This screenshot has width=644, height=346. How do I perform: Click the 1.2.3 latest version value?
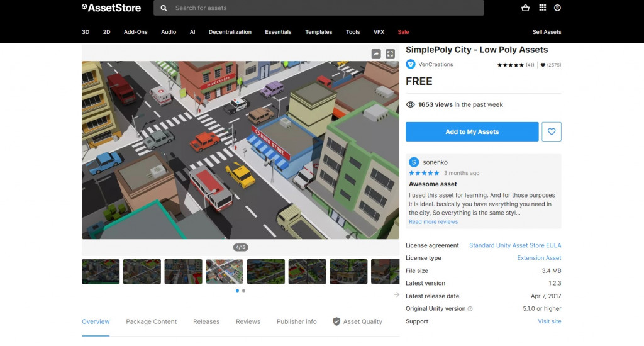tap(555, 283)
